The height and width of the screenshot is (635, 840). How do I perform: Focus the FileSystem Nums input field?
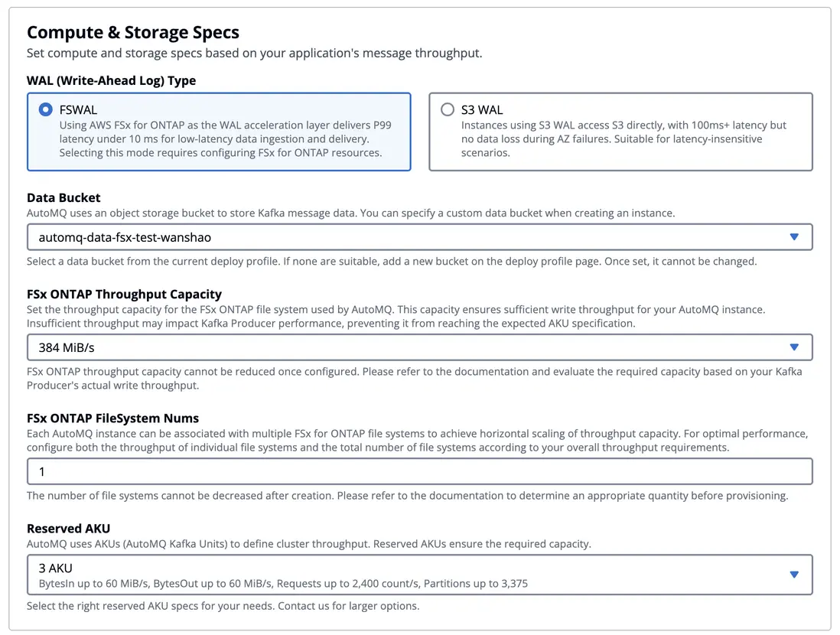[419, 471]
